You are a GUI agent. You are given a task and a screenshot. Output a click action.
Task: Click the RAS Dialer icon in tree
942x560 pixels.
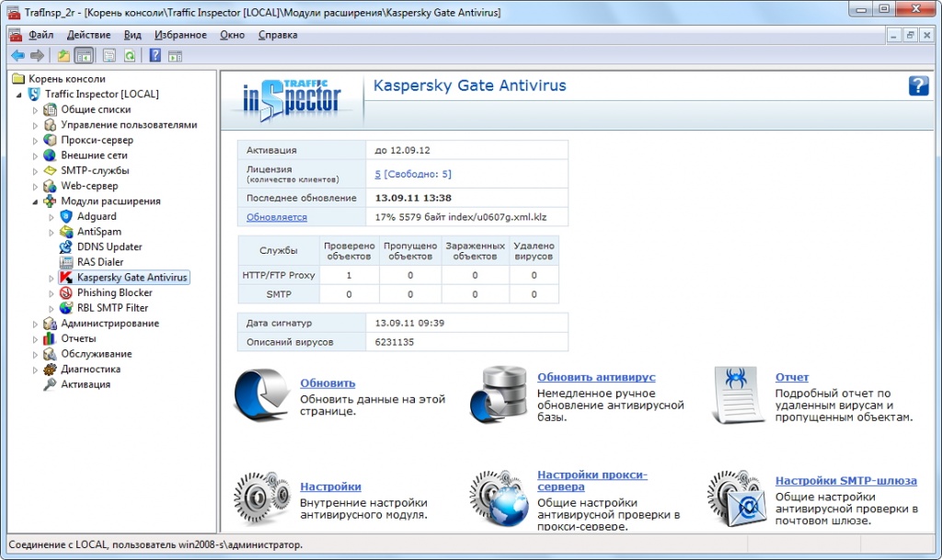click(x=66, y=262)
